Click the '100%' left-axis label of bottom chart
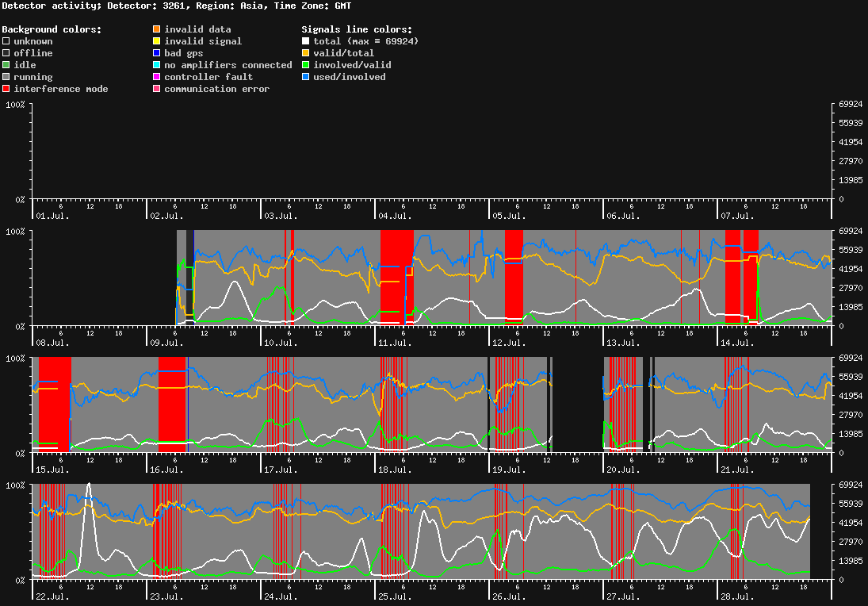The height and width of the screenshot is (606, 868). [15, 485]
